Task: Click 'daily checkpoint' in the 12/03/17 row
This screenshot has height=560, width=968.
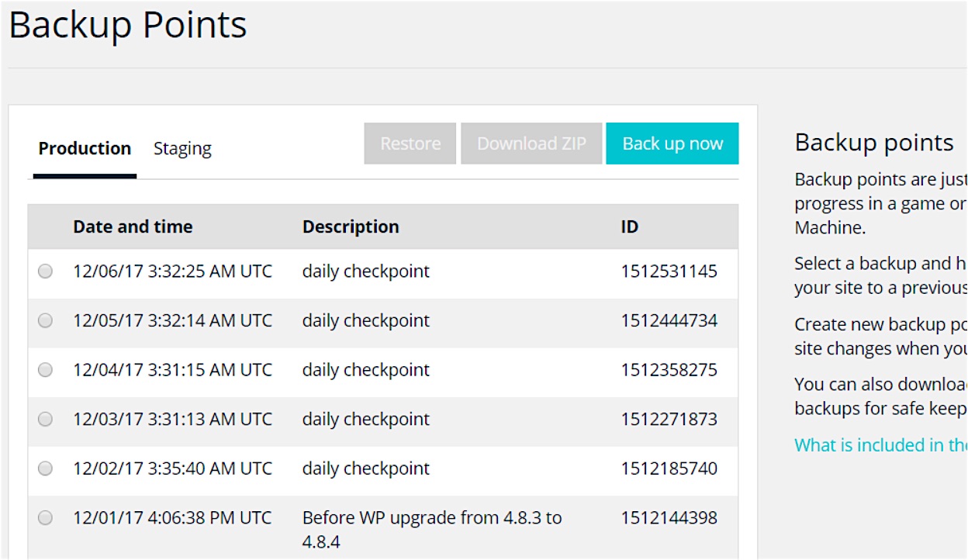Action: tap(366, 419)
